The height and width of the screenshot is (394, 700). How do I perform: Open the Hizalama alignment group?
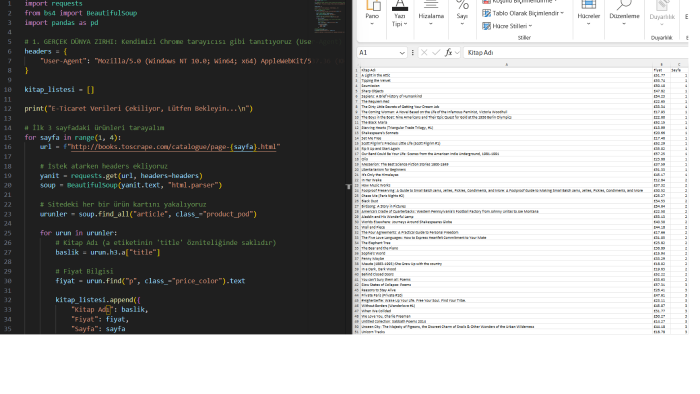(x=431, y=16)
